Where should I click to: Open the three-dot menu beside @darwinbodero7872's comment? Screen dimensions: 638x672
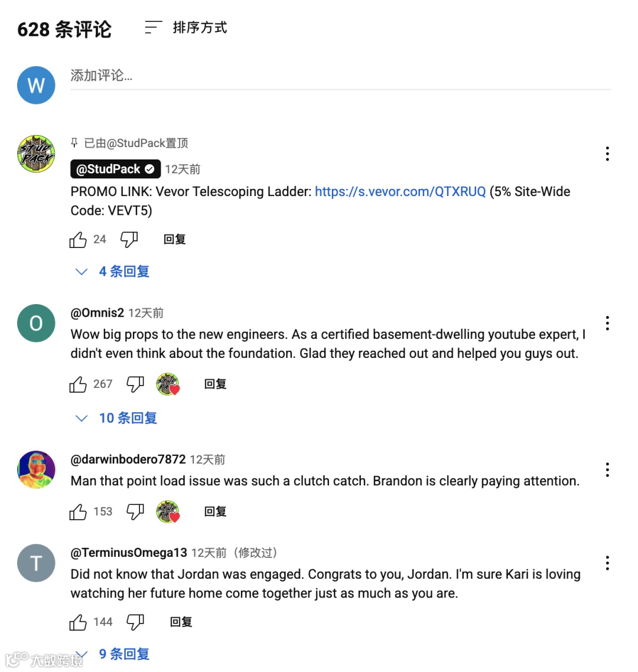607,470
